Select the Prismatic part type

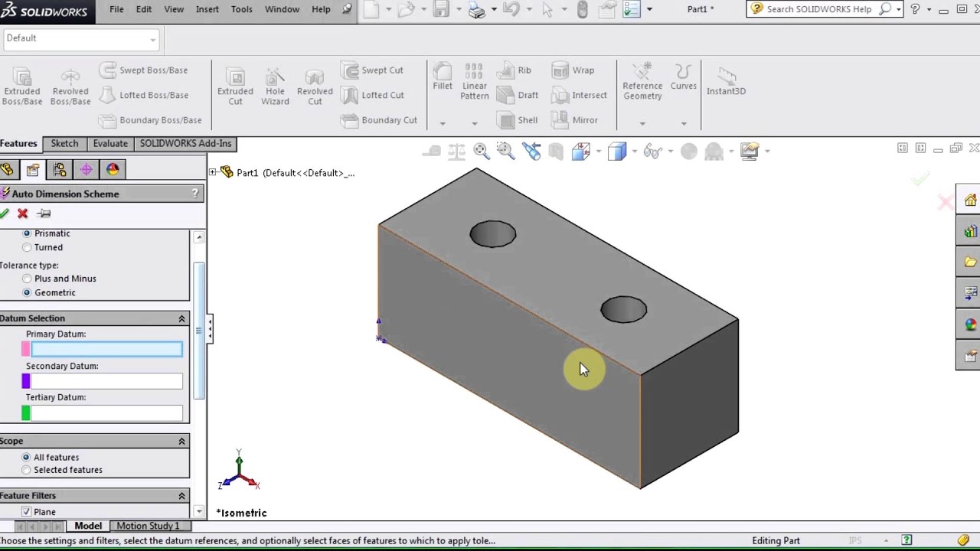tap(27, 233)
